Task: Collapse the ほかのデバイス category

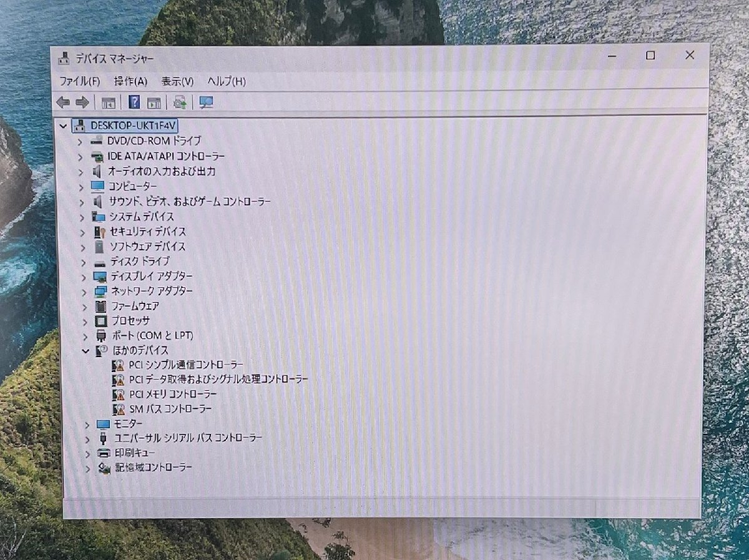Action: (86, 350)
